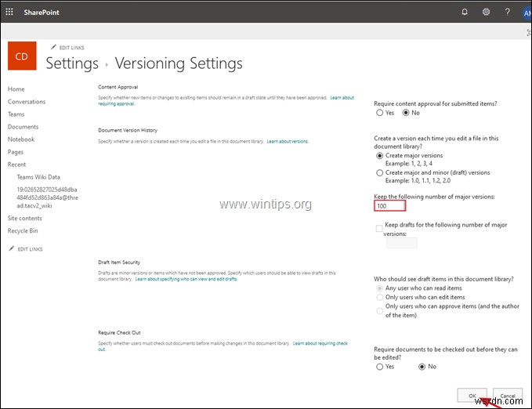The width and height of the screenshot is (532, 409).
Task: Click the pencil icon beside bottom EDIT LINKS
Action: click(12, 249)
